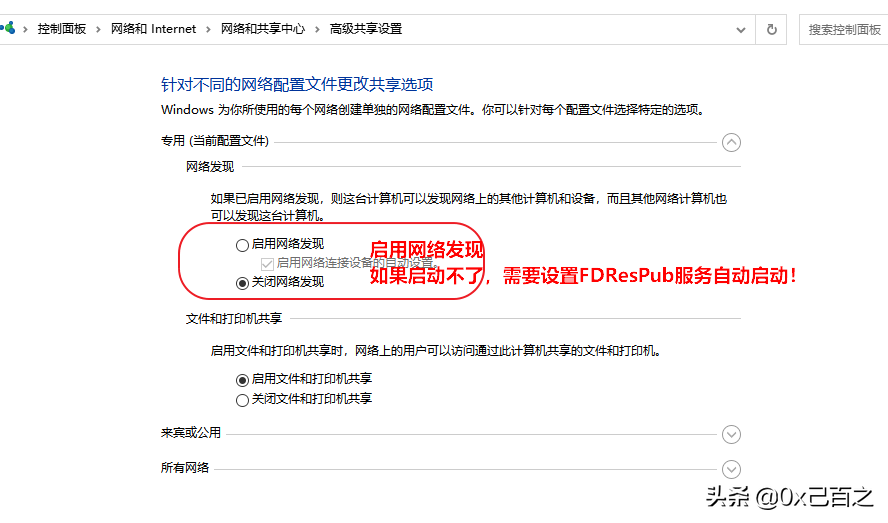Click the 高级共享设置 breadcrumb
Viewport: 888px width, 523px height.
(366, 29)
